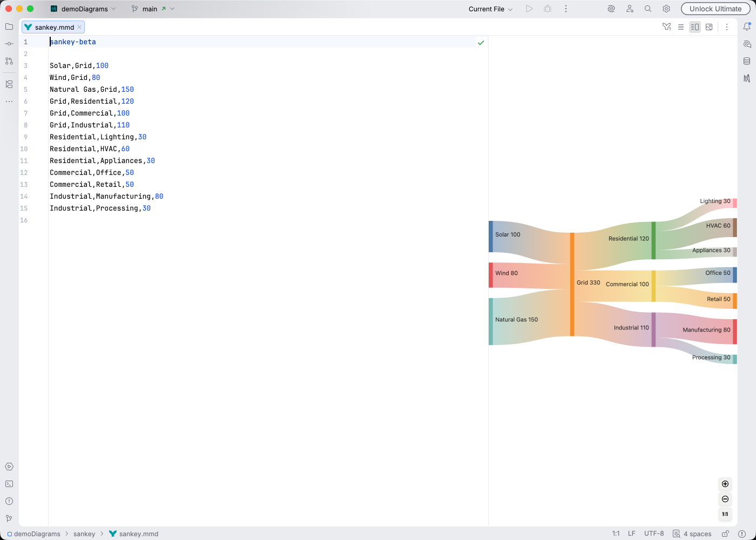
Task: Switch to preview-only mode
Action: (x=709, y=26)
